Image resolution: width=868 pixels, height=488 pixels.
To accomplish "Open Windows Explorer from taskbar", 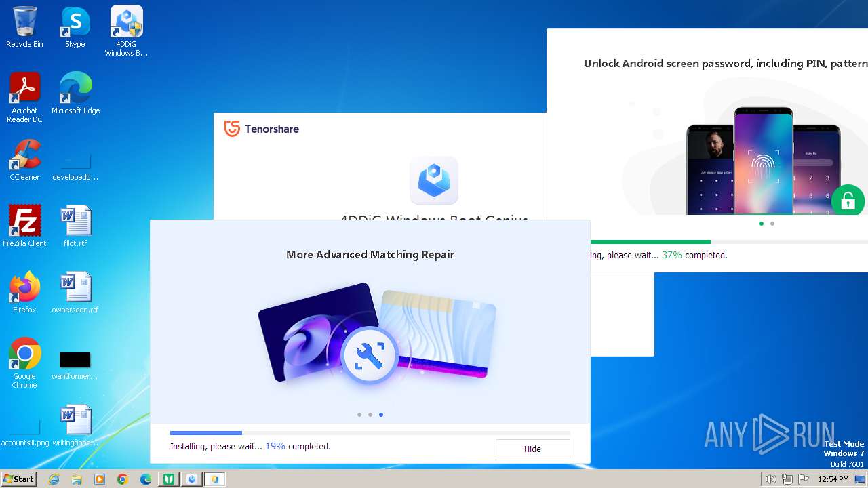I will pyautogui.click(x=77, y=479).
